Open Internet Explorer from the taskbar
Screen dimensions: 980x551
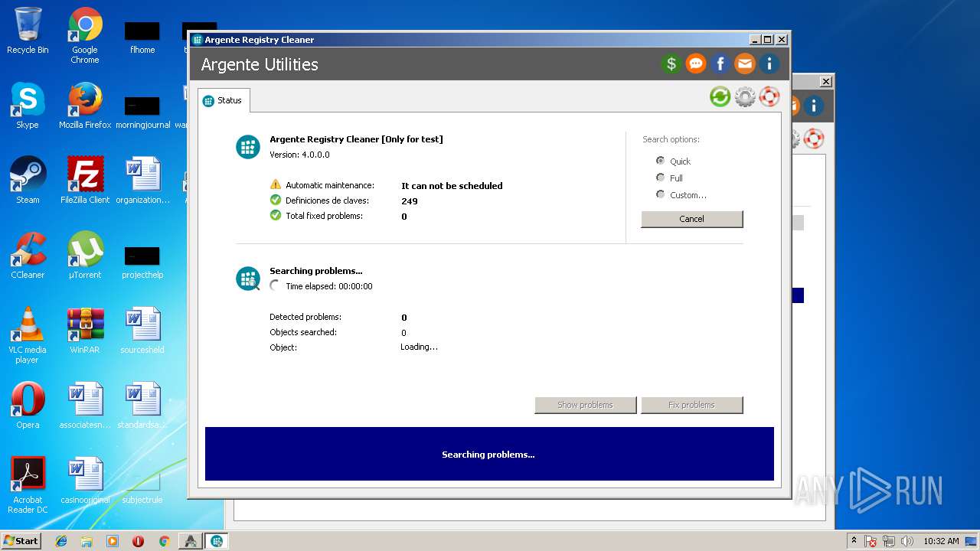coord(61,541)
